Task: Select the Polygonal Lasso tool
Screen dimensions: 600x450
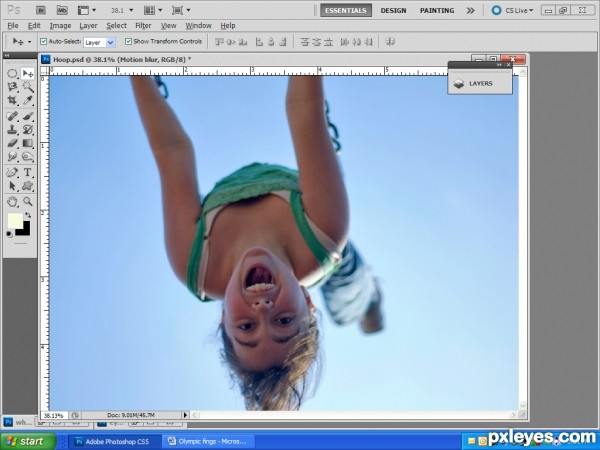Action: pos(12,87)
